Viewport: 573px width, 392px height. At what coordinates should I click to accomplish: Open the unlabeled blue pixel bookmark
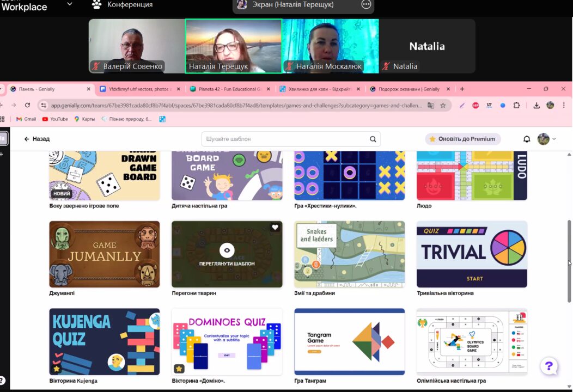tap(162, 119)
